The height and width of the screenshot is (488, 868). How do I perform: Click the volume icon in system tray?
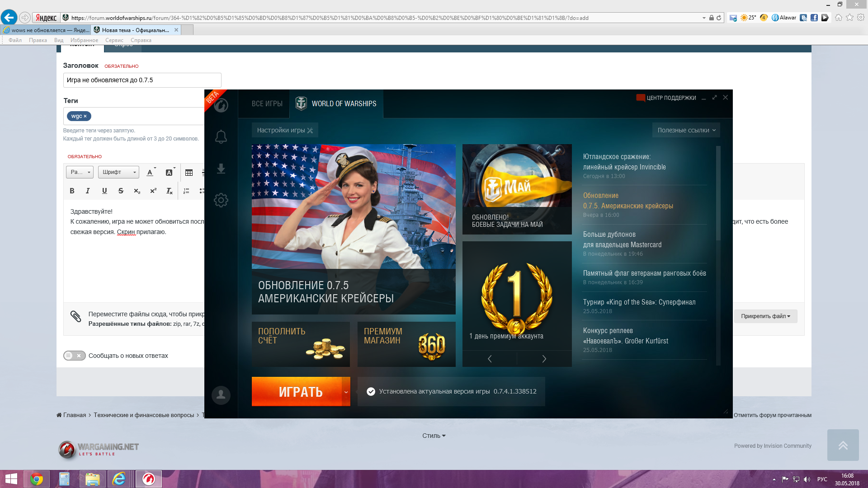pyautogui.click(x=807, y=479)
